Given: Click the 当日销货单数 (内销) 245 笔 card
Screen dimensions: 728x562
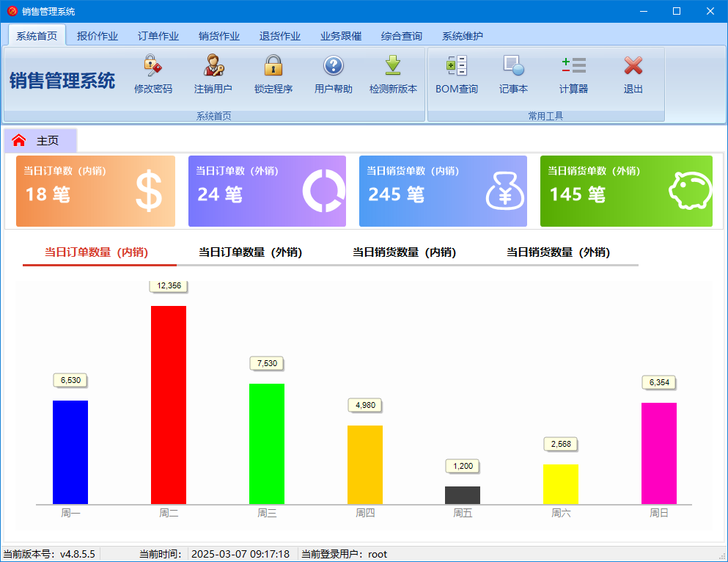Looking at the screenshot, I should (x=443, y=191).
